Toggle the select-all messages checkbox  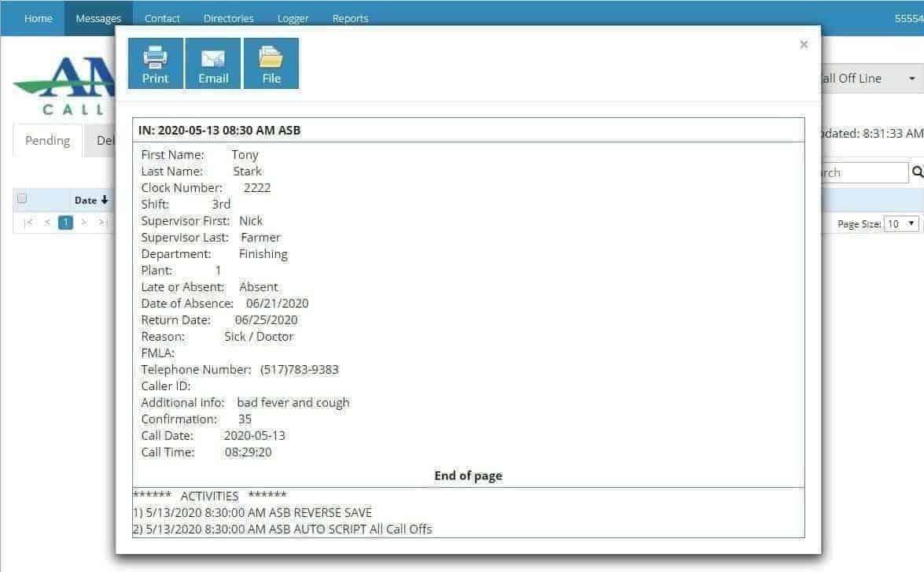click(22, 199)
